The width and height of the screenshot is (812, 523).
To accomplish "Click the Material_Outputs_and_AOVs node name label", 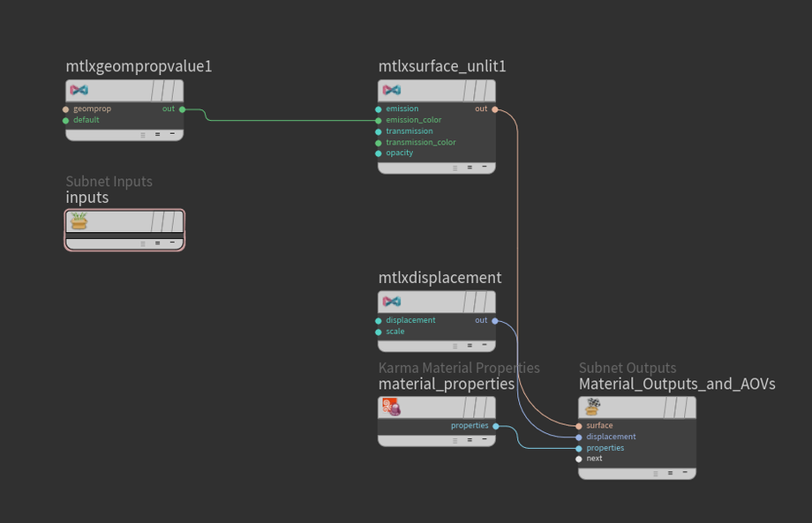I will [676, 384].
